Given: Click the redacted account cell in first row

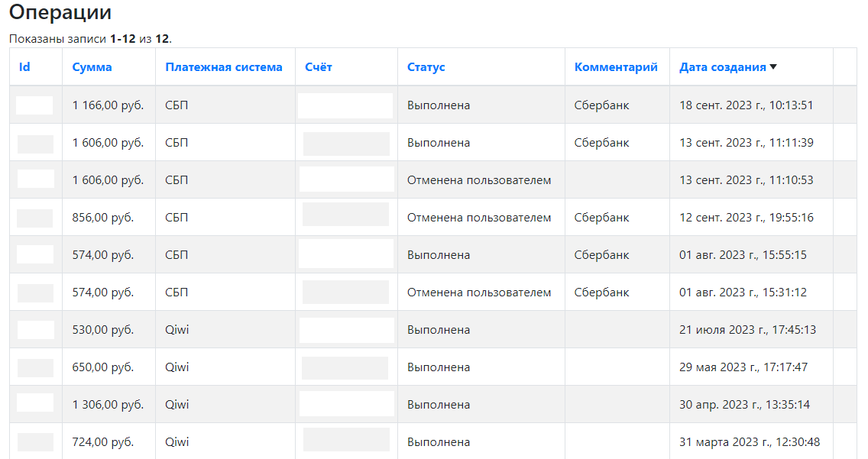Looking at the screenshot, I should point(345,105).
